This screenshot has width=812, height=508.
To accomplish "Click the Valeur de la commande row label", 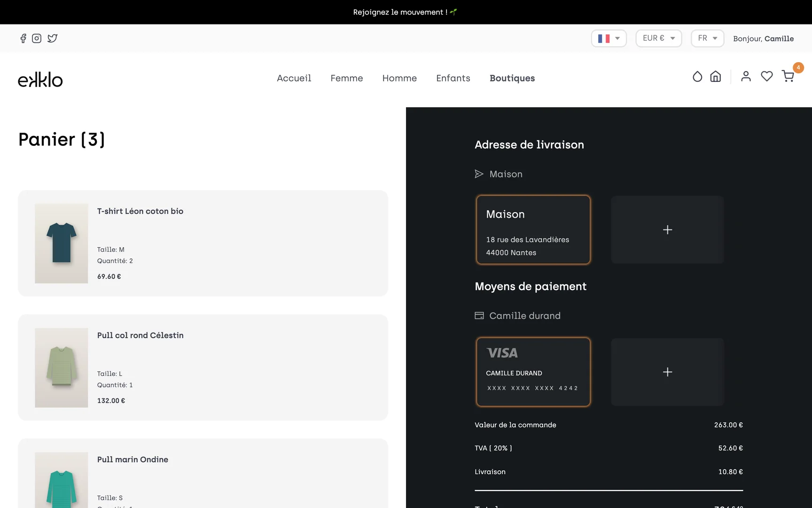I will click(x=515, y=425).
